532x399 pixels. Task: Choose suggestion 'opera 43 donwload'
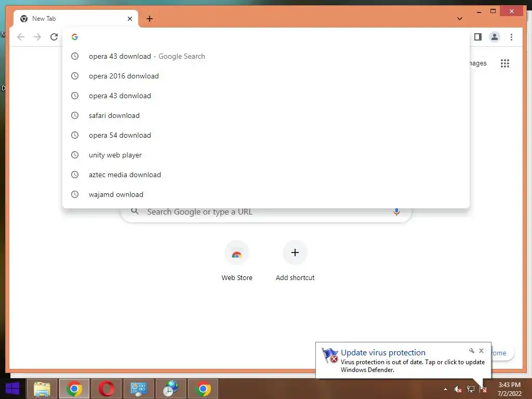click(x=266, y=96)
